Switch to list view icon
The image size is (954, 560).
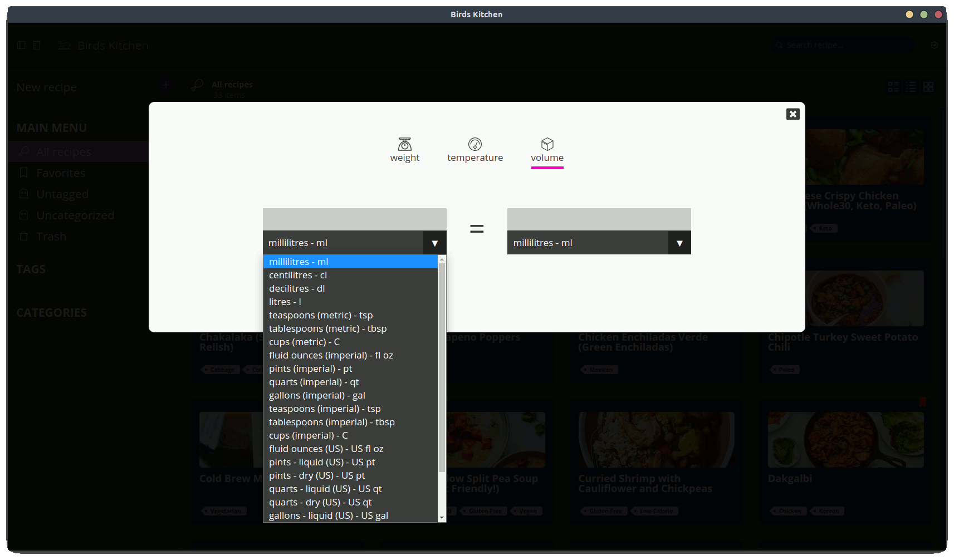[911, 87]
